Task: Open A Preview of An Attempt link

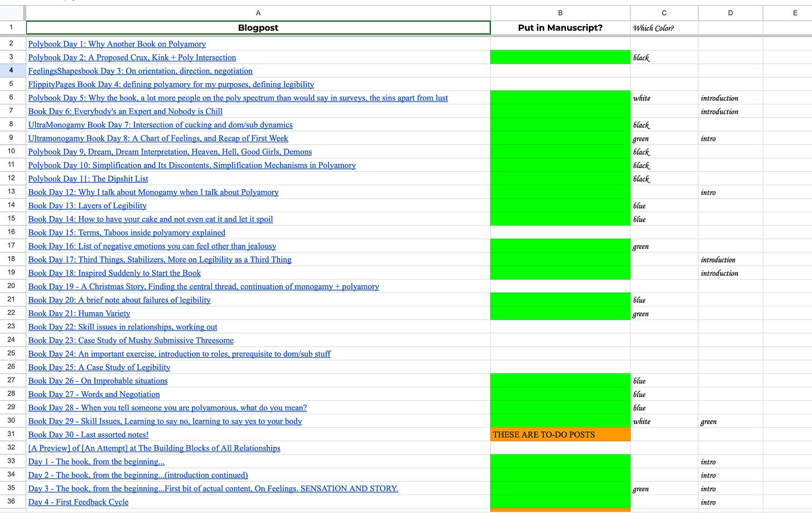Action: pos(154,448)
